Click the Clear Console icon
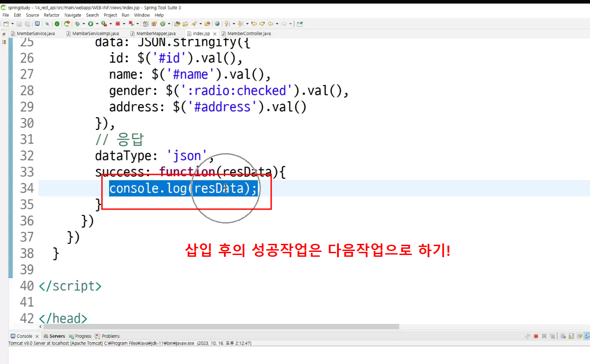This screenshot has height=364, width=590. click(x=563, y=336)
